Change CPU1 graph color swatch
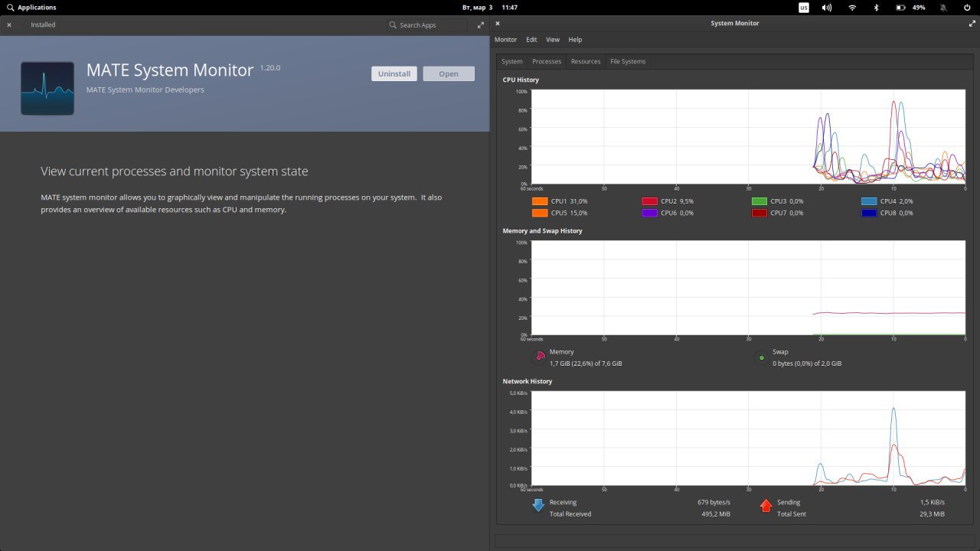980x551 pixels. click(540, 201)
